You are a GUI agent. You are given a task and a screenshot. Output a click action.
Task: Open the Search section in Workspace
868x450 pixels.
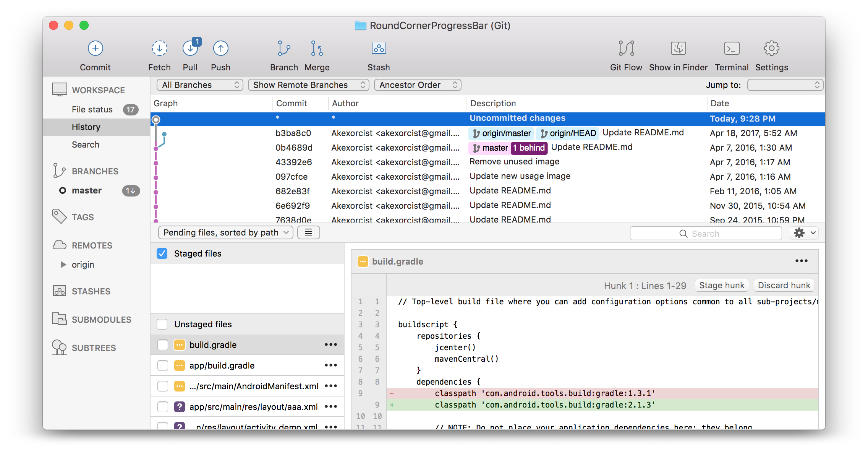[86, 145]
